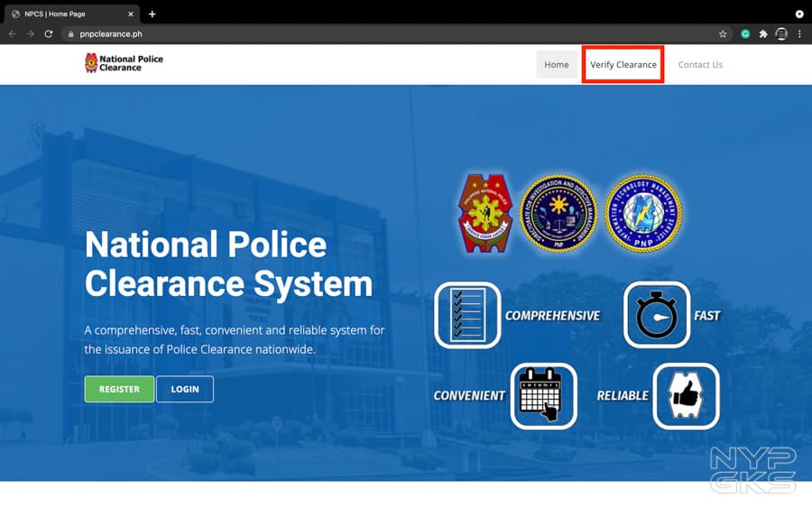812x508 pixels.
Task: Open the Contact Us page
Action: (700, 65)
